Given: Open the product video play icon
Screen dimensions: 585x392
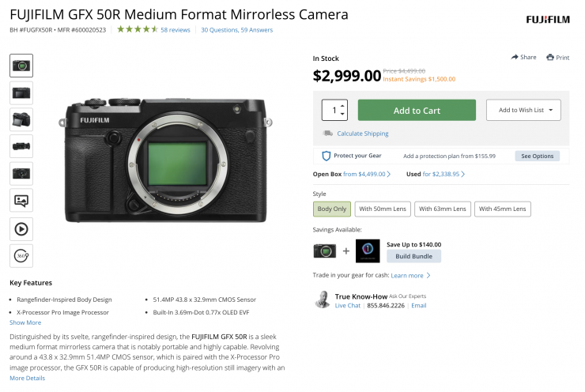Looking at the screenshot, I should [x=21, y=228].
